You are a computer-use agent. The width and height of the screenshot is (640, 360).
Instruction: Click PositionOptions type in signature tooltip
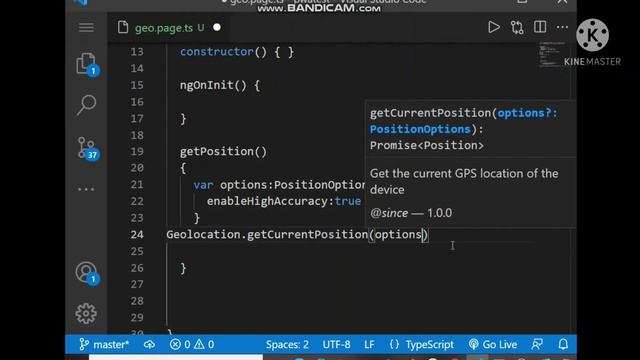420,129
